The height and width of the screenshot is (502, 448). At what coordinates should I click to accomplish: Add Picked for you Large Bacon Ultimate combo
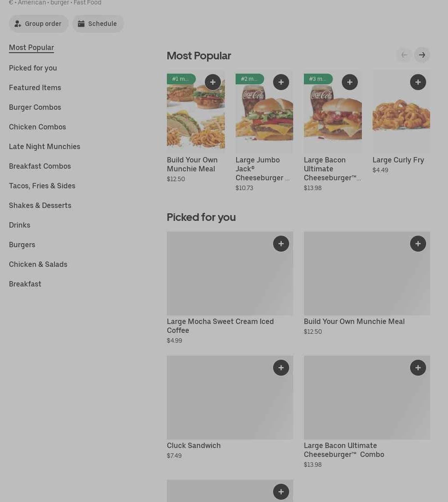pos(418,368)
